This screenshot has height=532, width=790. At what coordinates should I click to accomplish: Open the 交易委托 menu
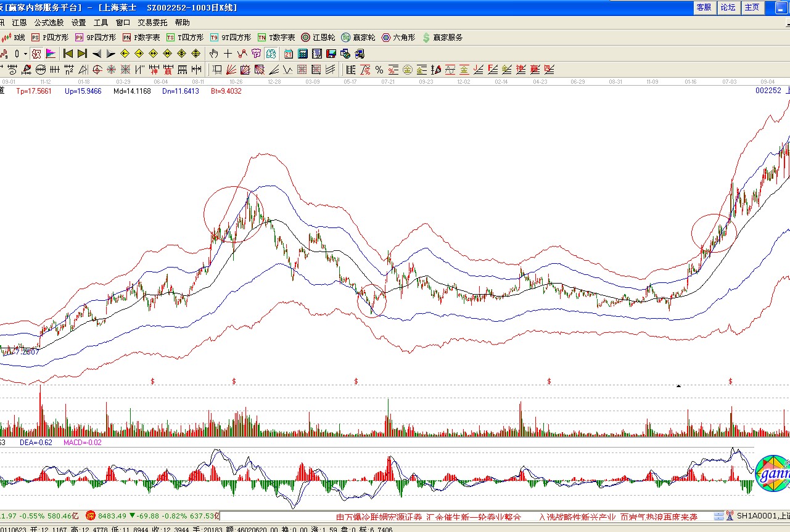click(x=152, y=22)
